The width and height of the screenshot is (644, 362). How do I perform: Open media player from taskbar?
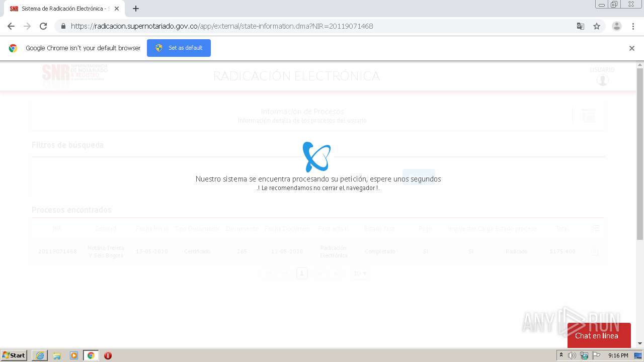pos(74,355)
